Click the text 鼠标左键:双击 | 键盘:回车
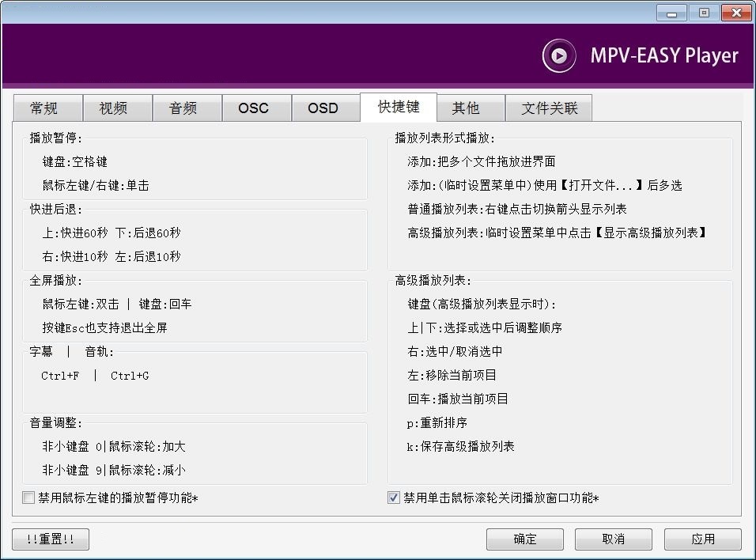 (x=117, y=304)
